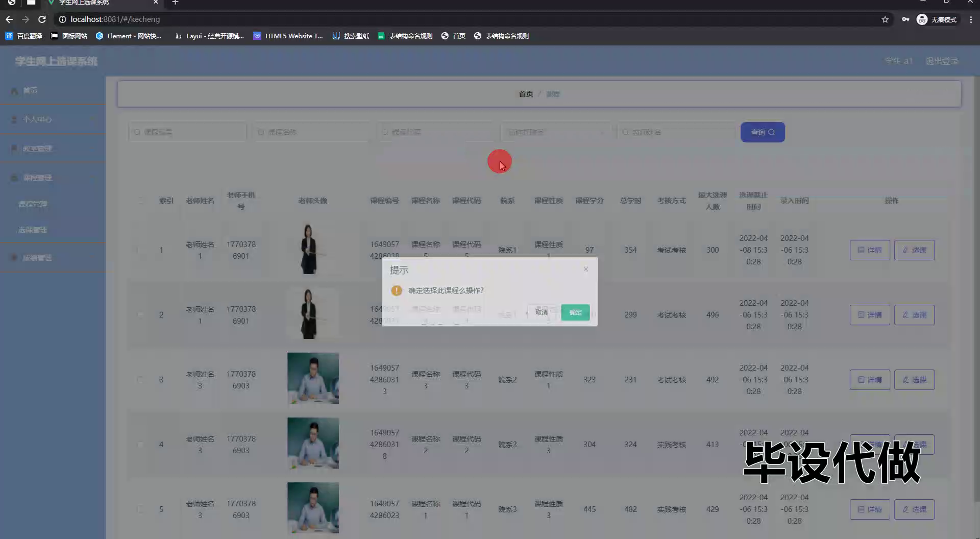
Task: Close the 提示 dialog with X
Action: [586, 269]
